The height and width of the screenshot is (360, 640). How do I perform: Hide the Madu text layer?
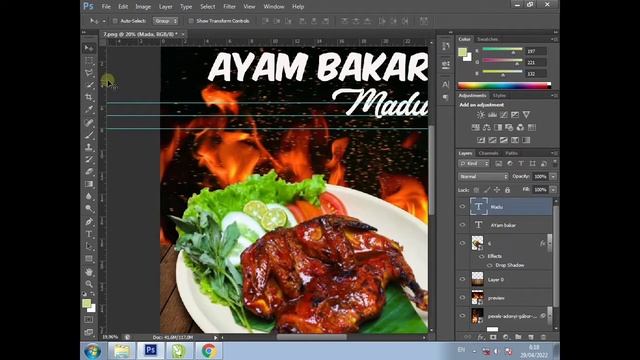(x=462, y=207)
